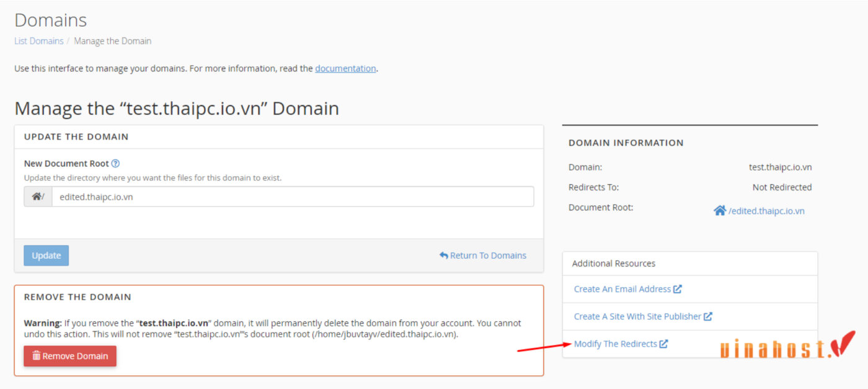
Task: Click the help icon beside New Document Root
Action: click(115, 163)
